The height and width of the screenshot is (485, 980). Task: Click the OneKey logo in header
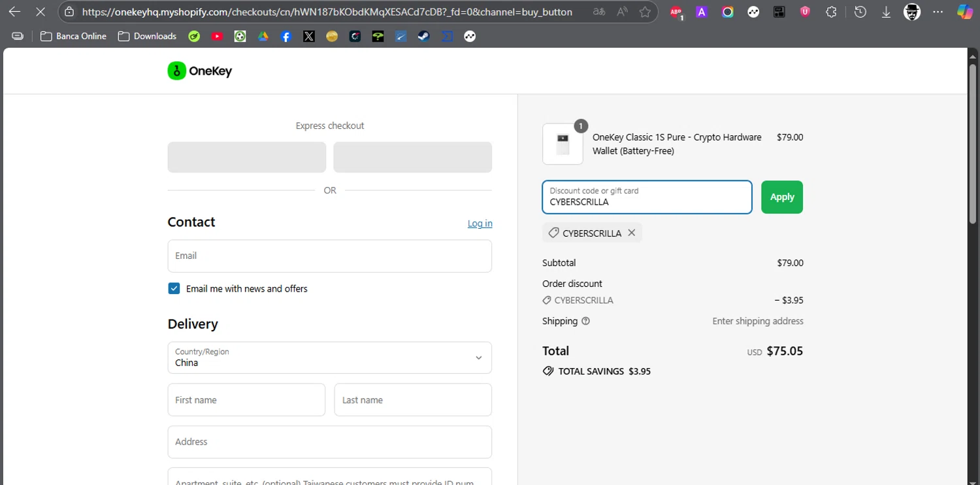pyautogui.click(x=199, y=71)
